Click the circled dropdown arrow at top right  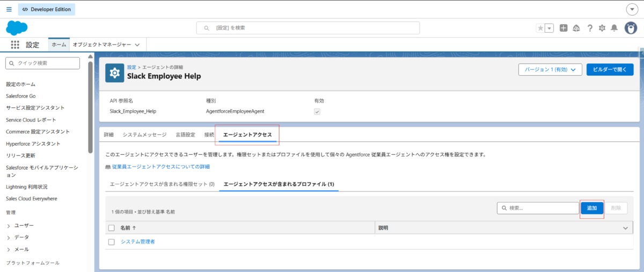(632, 10)
